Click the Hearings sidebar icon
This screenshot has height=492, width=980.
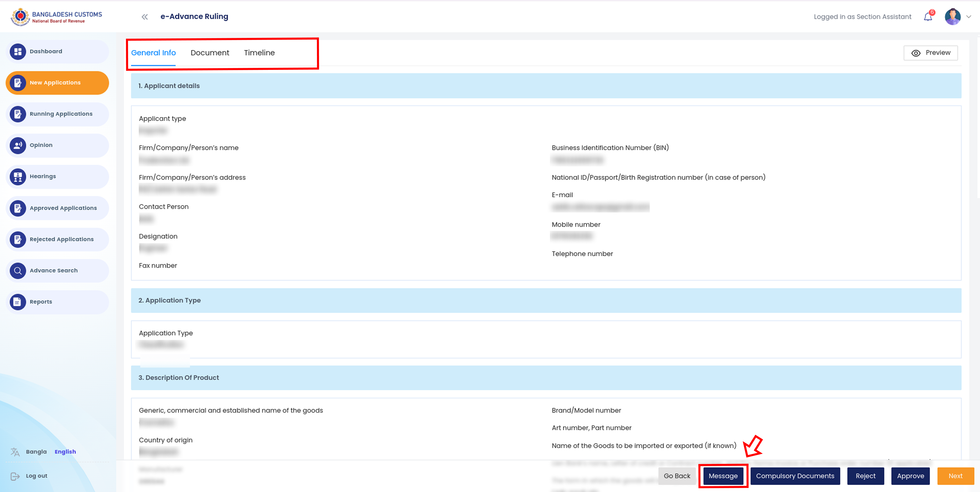click(x=18, y=177)
